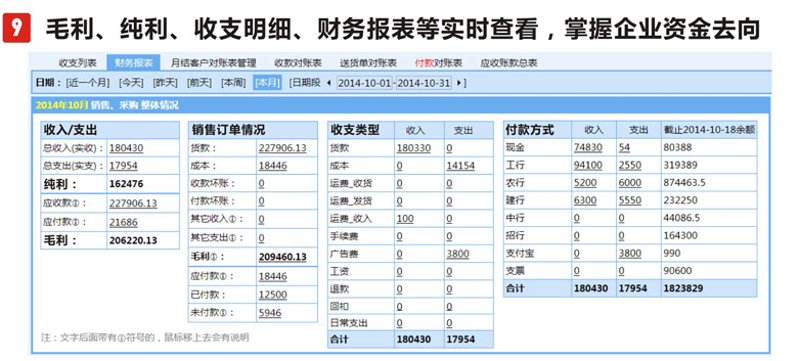The width and height of the screenshot is (800, 361).
Task: Open 其它收入 value 0
Action: point(261,220)
